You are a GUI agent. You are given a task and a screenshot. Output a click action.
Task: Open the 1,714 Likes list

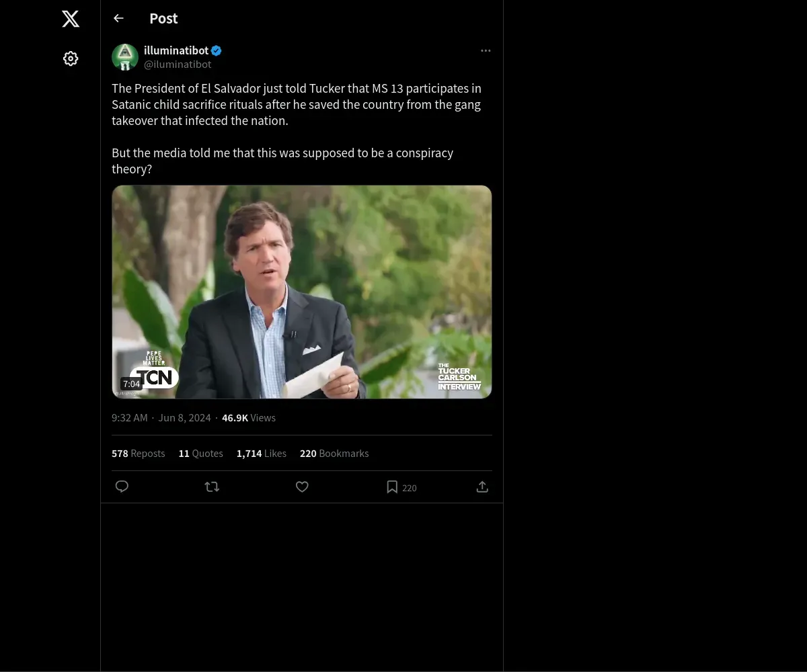[x=261, y=454]
